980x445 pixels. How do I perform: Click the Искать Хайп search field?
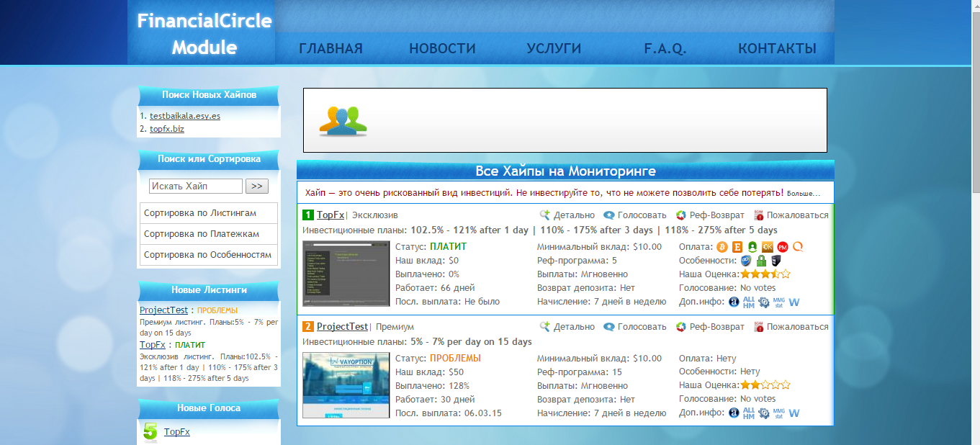click(x=196, y=186)
